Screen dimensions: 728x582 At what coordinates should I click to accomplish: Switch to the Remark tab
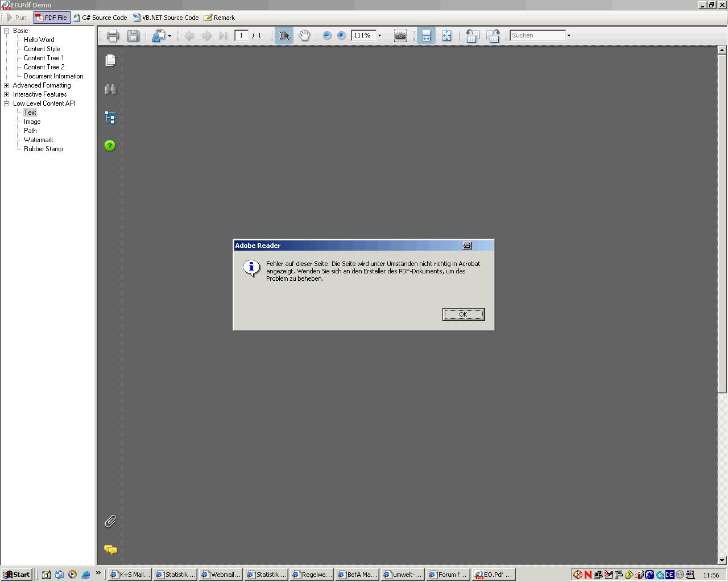pyautogui.click(x=220, y=18)
